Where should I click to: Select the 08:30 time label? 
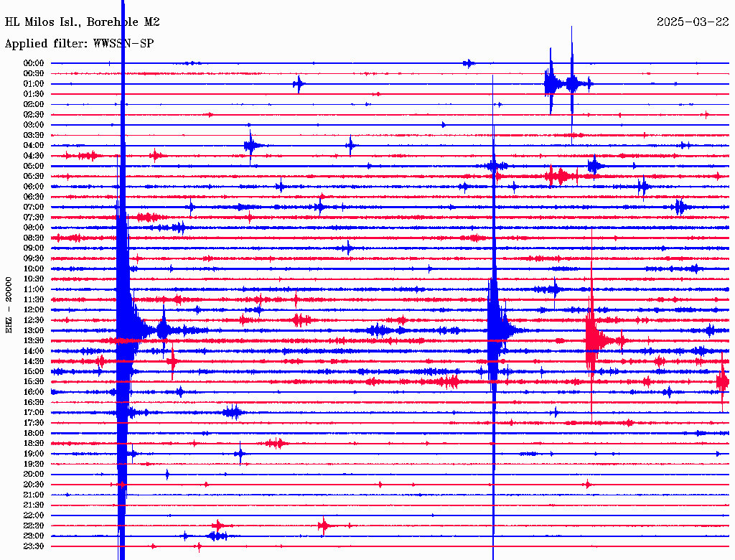pos(34,238)
